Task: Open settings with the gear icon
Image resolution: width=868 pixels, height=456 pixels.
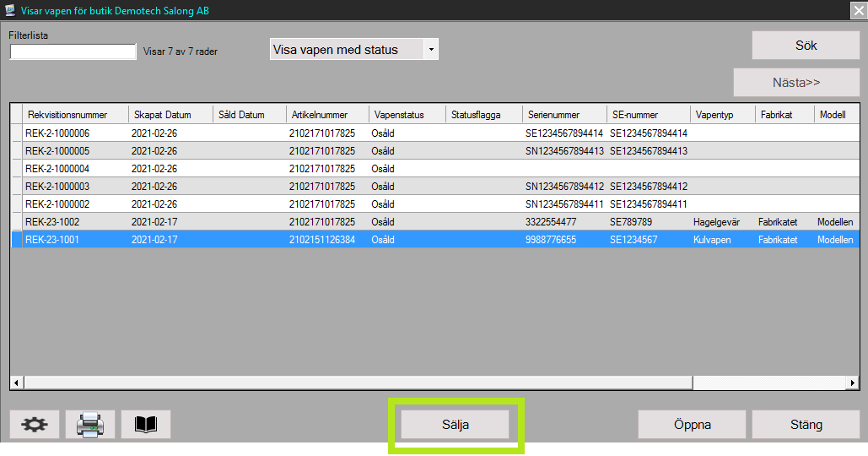Action: click(x=35, y=425)
